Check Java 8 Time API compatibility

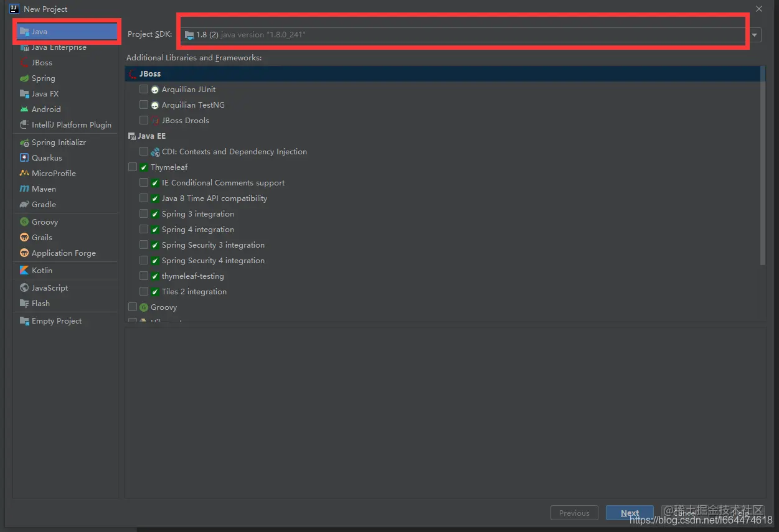pyautogui.click(x=144, y=198)
